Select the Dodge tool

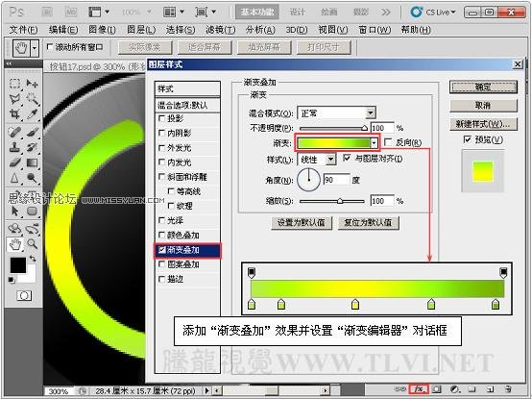pos(33,178)
